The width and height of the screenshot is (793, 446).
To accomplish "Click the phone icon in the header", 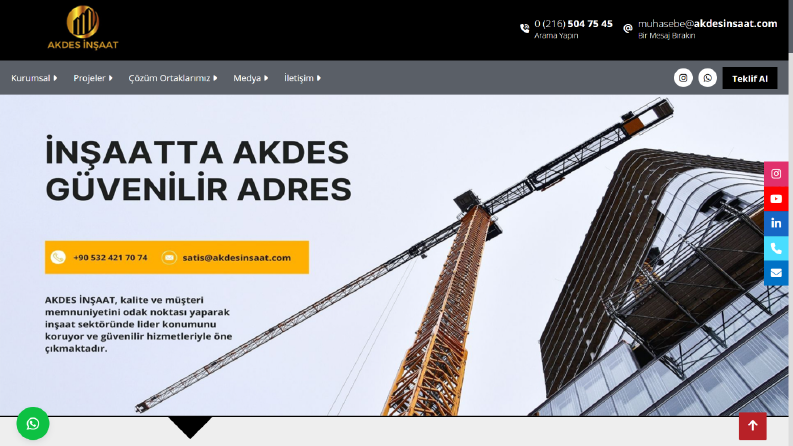I will [x=524, y=28].
